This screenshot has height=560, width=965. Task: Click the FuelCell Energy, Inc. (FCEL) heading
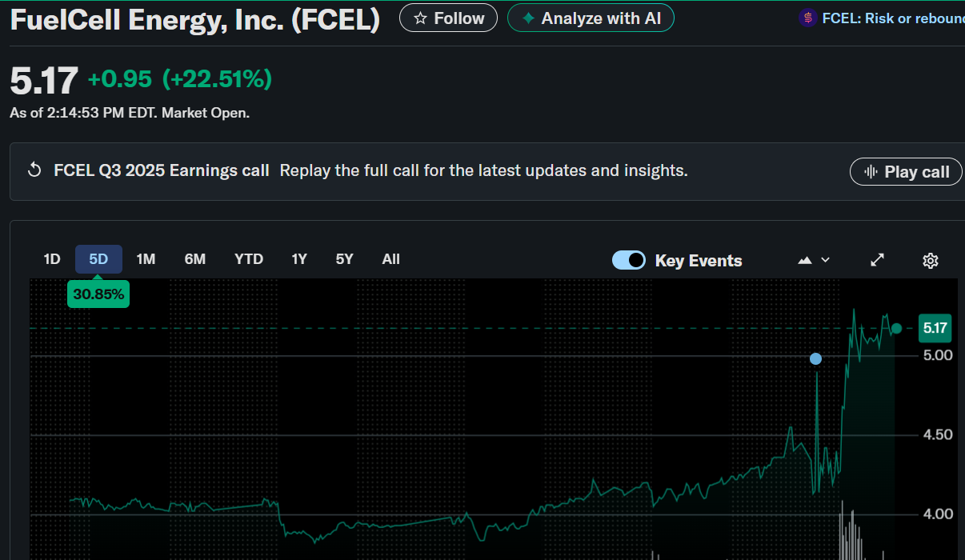coord(195,19)
